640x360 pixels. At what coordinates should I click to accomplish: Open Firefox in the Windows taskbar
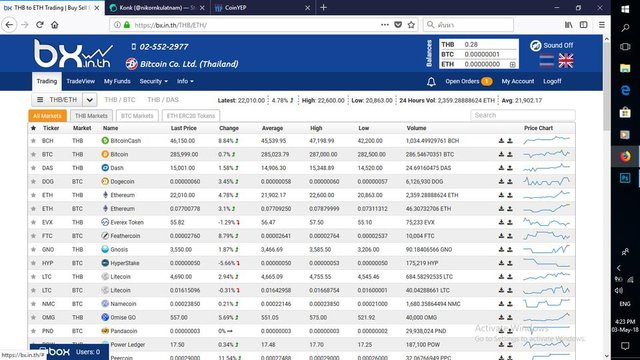625,156
